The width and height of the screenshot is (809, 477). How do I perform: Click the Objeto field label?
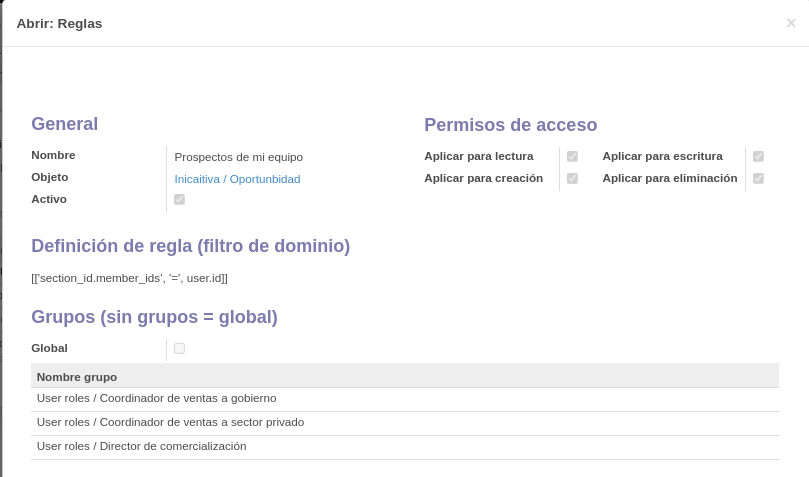click(50, 177)
